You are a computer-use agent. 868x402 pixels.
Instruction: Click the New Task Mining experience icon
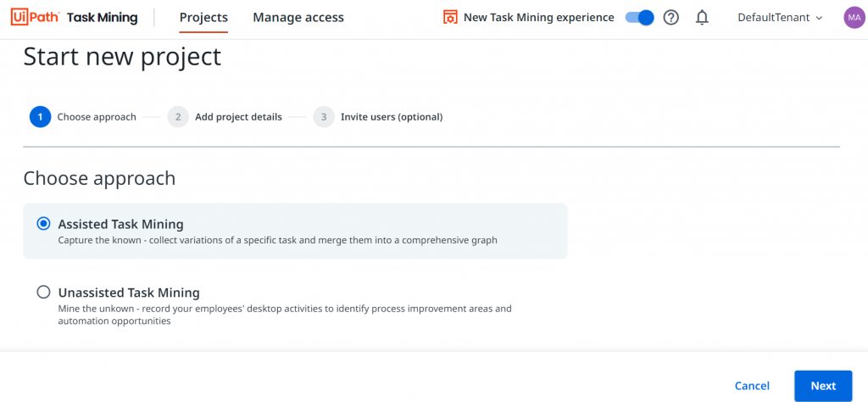tap(451, 18)
